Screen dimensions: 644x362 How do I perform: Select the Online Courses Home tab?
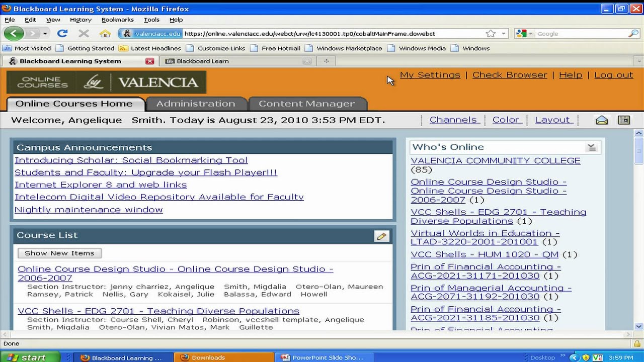point(74,104)
